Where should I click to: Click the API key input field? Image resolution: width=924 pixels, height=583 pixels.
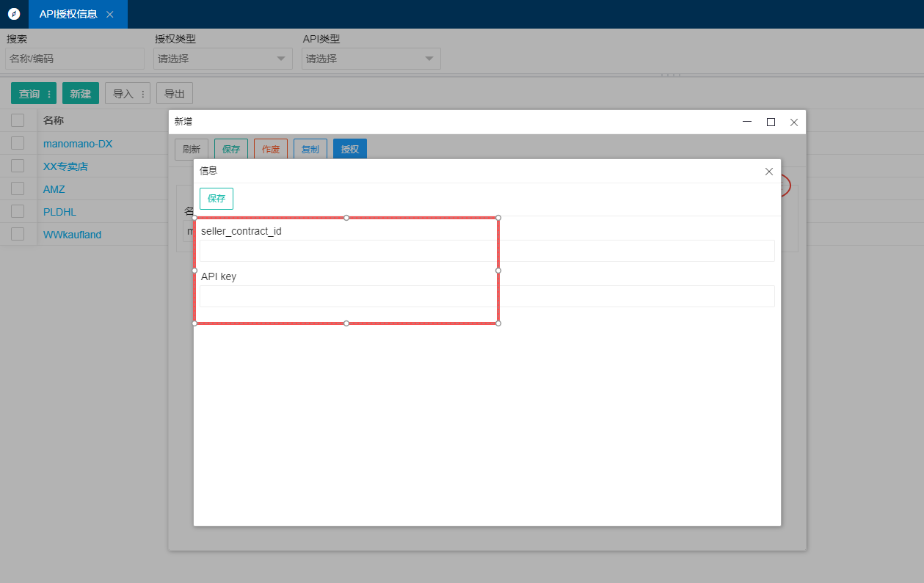coord(487,296)
